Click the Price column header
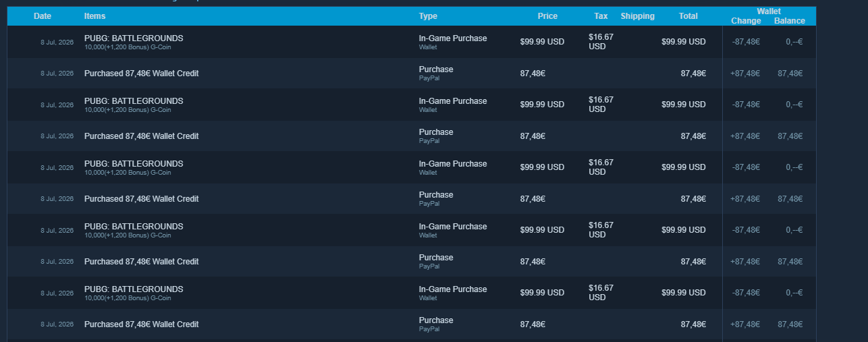 (x=547, y=16)
